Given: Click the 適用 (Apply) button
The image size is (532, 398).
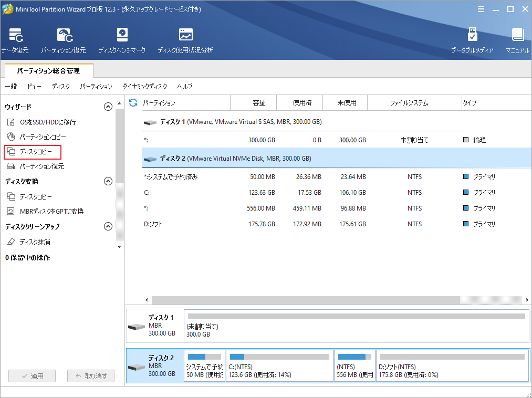Looking at the screenshot, I should 32,376.
